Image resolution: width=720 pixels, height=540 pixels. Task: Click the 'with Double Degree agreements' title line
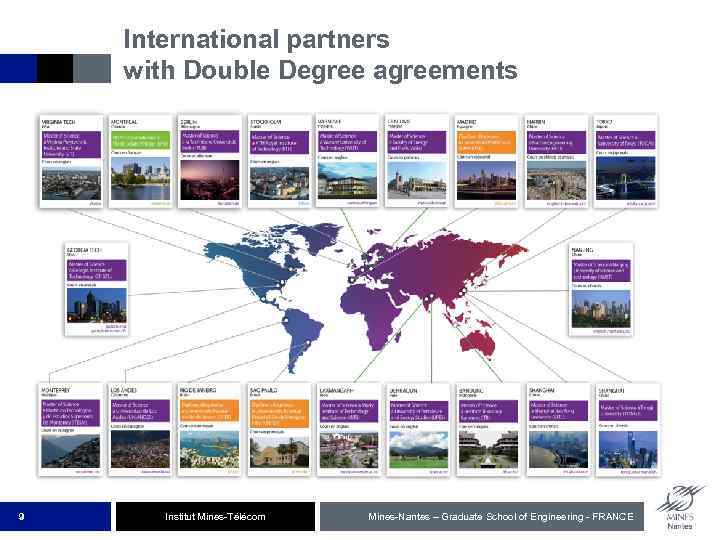(x=321, y=71)
